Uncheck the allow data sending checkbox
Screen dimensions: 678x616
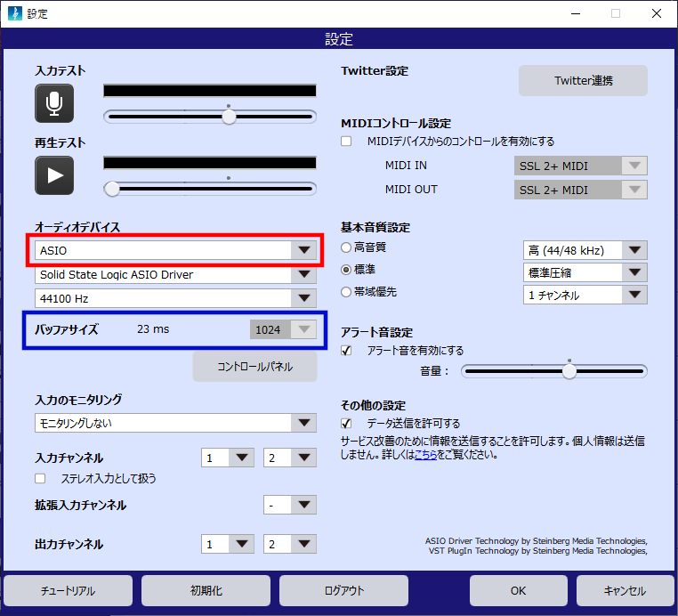point(346,423)
